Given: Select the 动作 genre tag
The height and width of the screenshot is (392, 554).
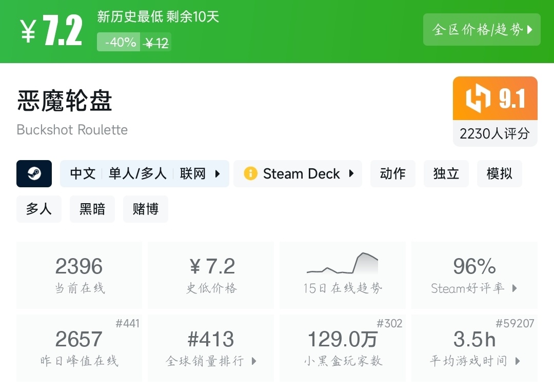Looking at the screenshot, I should pos(393,173).
